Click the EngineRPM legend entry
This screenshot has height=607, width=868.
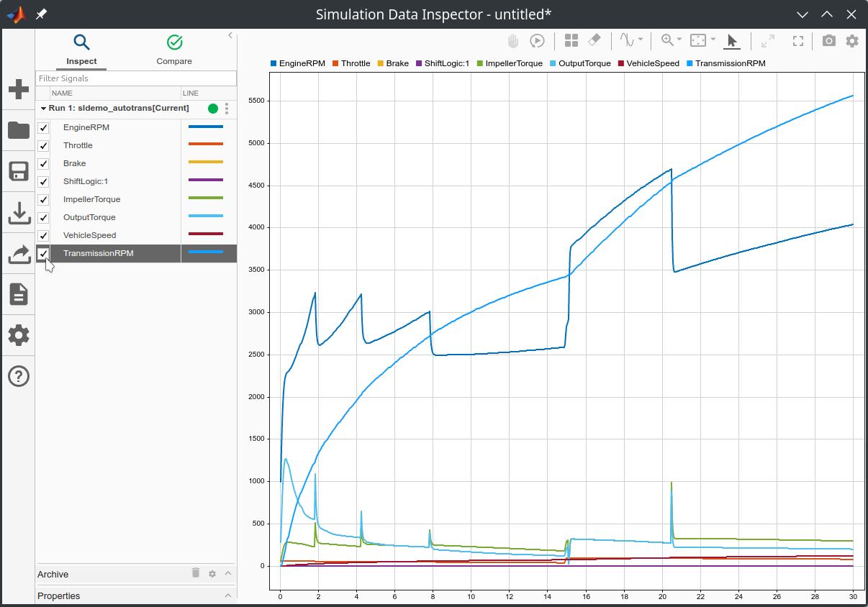point(298,63)
